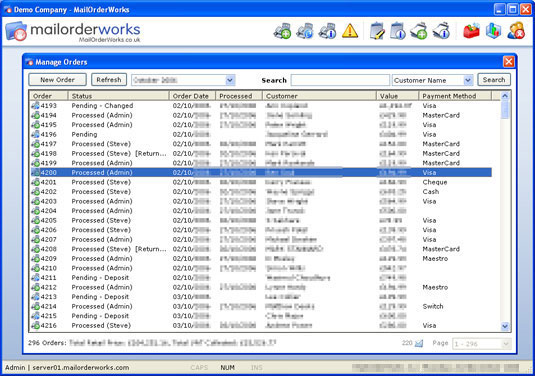
Task: Click the Switch payment cell of order 4214
Action: 433,306
